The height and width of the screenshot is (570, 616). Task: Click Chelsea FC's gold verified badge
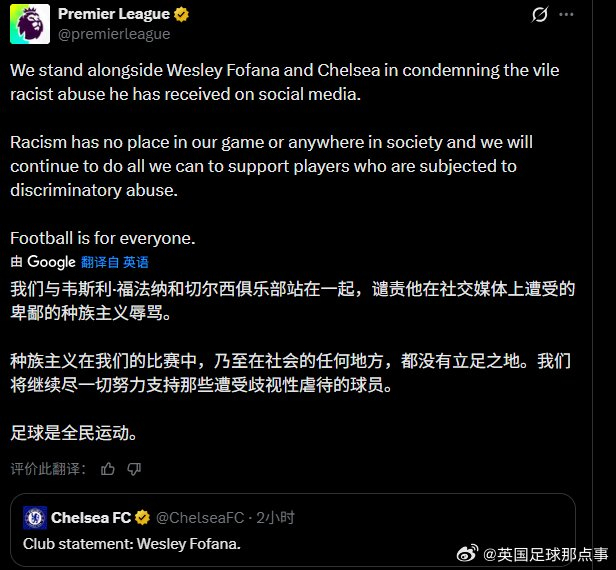tap(143, 518)
